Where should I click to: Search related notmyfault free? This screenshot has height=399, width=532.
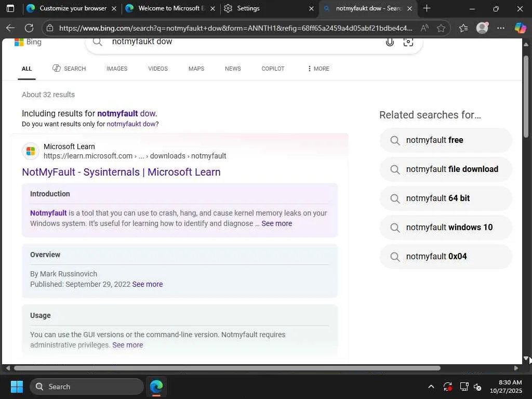coord(446,140)
